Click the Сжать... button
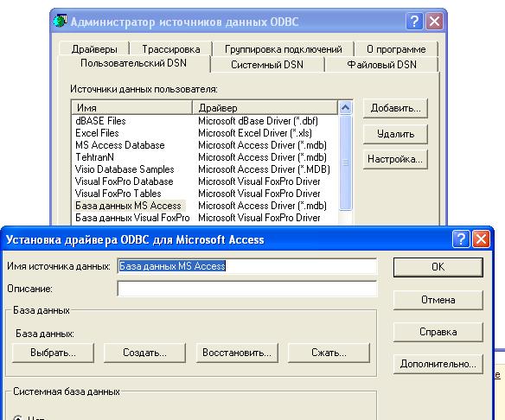 329,353
